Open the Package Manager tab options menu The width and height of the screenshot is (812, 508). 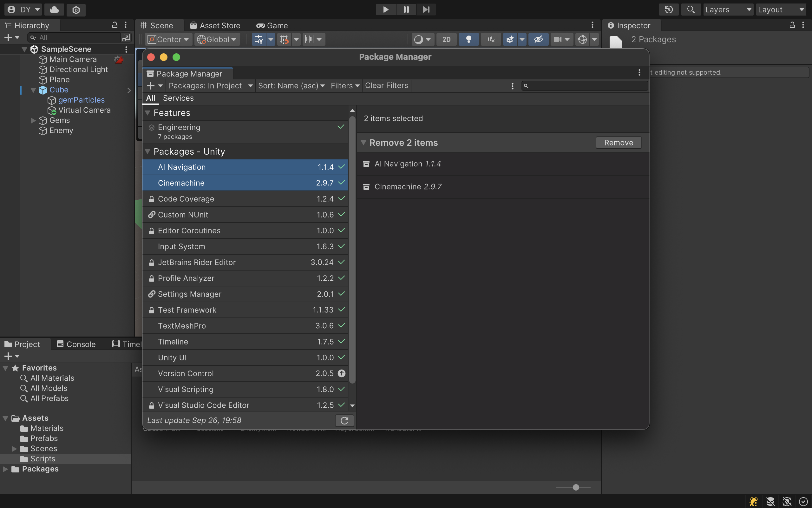[x=639, y=73]
